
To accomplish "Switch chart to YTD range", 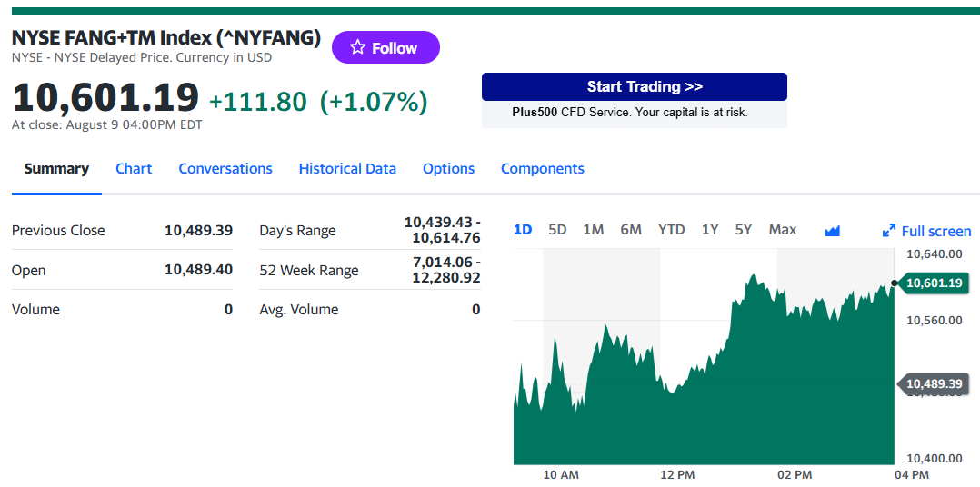I will (x=671, y=230).
